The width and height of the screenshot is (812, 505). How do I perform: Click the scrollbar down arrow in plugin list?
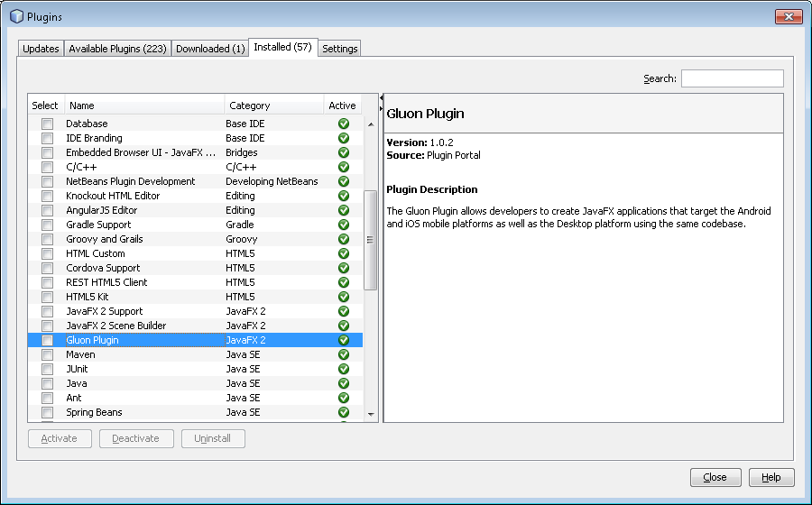pyautogui.click(x=371, y=414)
